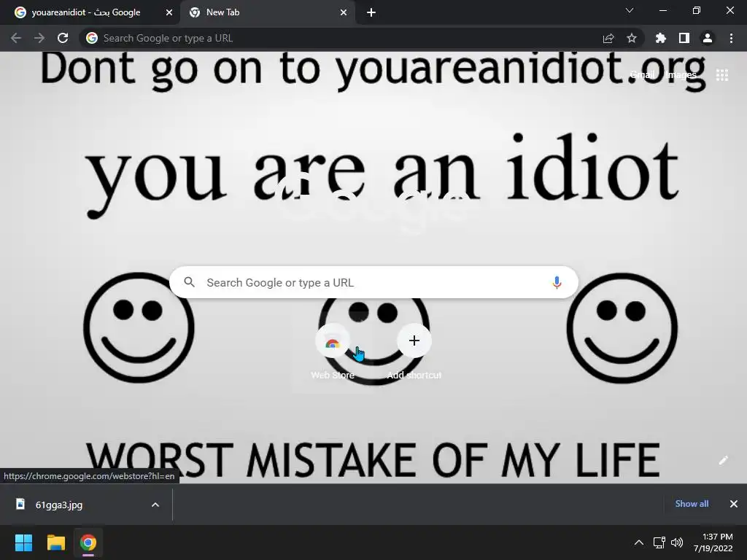Open the volume control in tray
Screen dimensions: 747x560
click(x=676, y=542)
